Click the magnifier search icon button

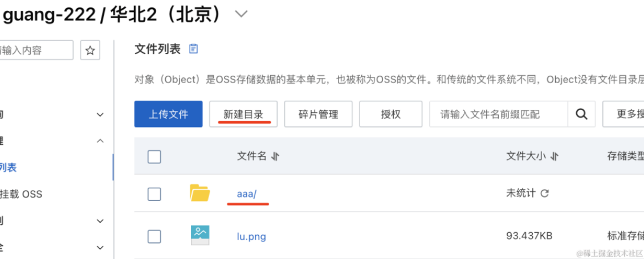click(581, 114)
